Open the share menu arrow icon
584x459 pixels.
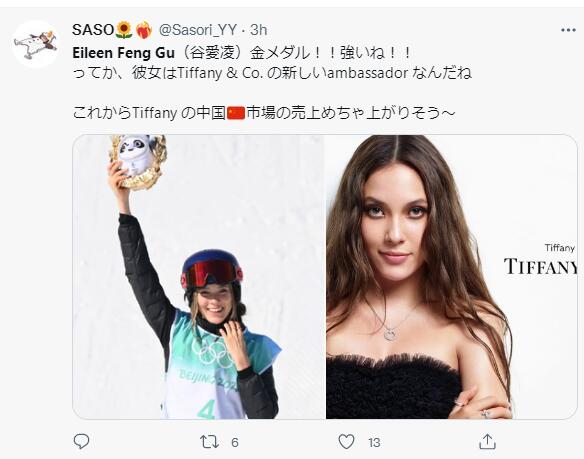click(487, 441)
